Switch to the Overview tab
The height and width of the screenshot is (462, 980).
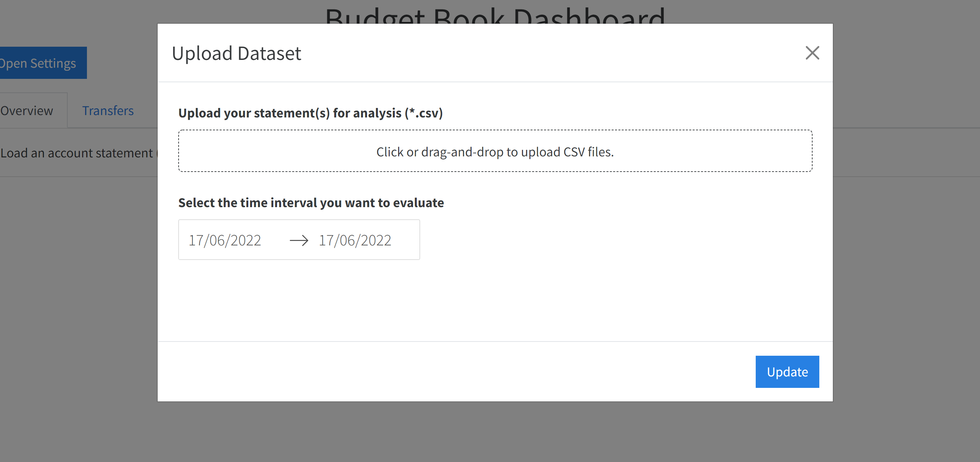pos(26,110)
